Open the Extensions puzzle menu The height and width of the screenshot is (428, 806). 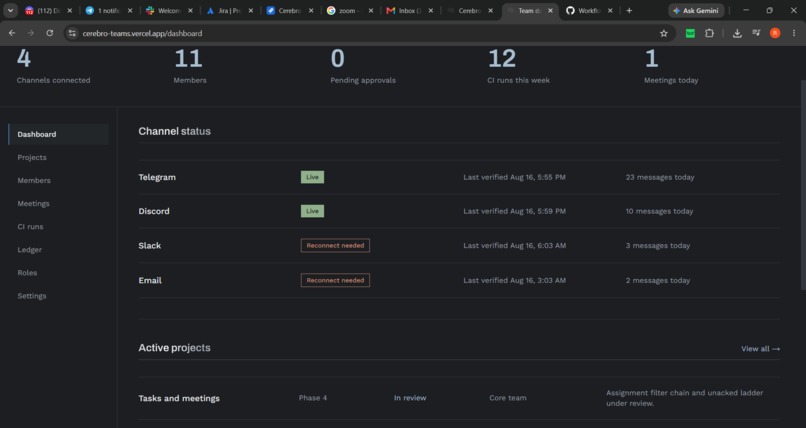point(709,33)
